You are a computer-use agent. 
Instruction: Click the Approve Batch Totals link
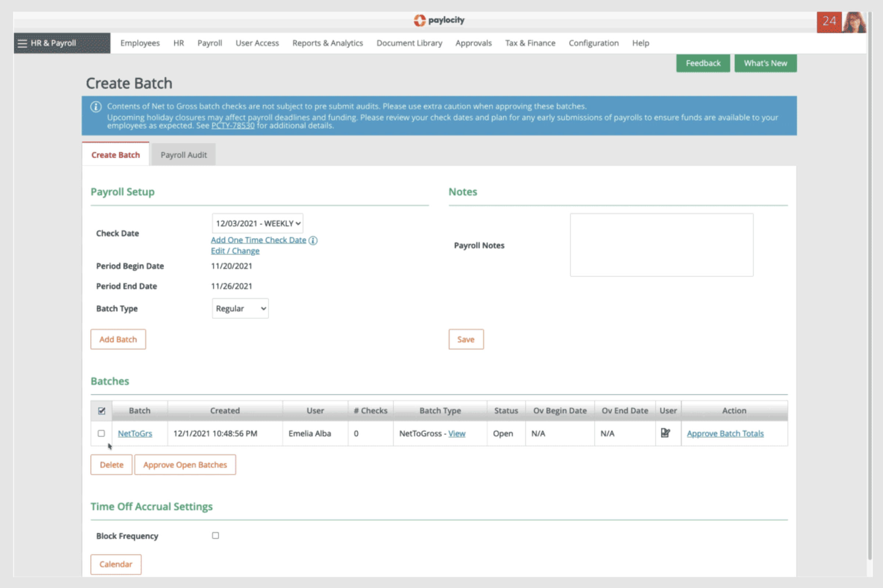point(725,433)
